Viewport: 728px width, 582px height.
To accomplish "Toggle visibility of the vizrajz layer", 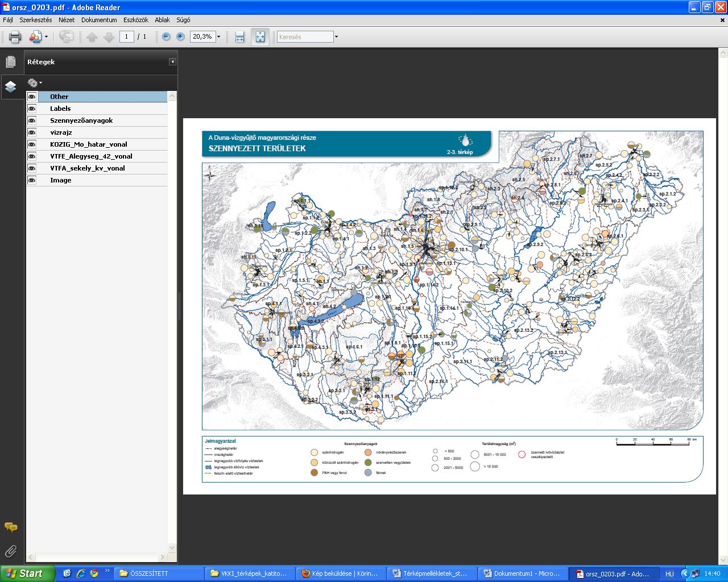I will [32, 132].
